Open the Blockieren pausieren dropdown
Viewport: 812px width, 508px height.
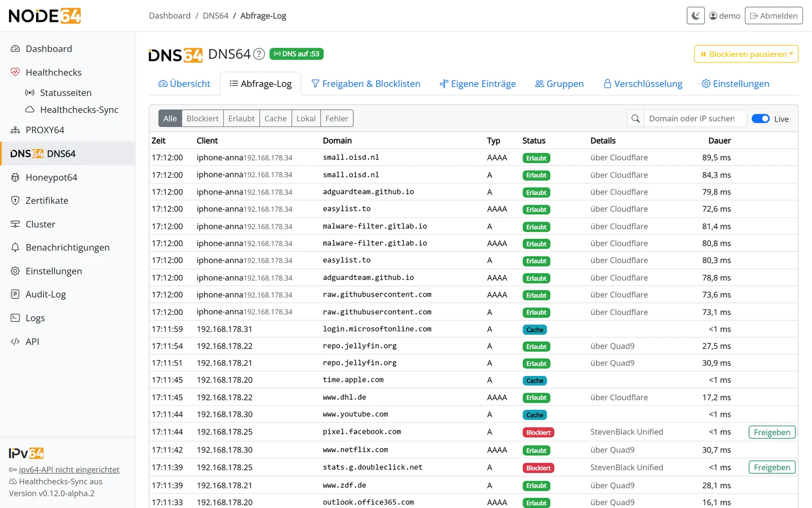746,54
